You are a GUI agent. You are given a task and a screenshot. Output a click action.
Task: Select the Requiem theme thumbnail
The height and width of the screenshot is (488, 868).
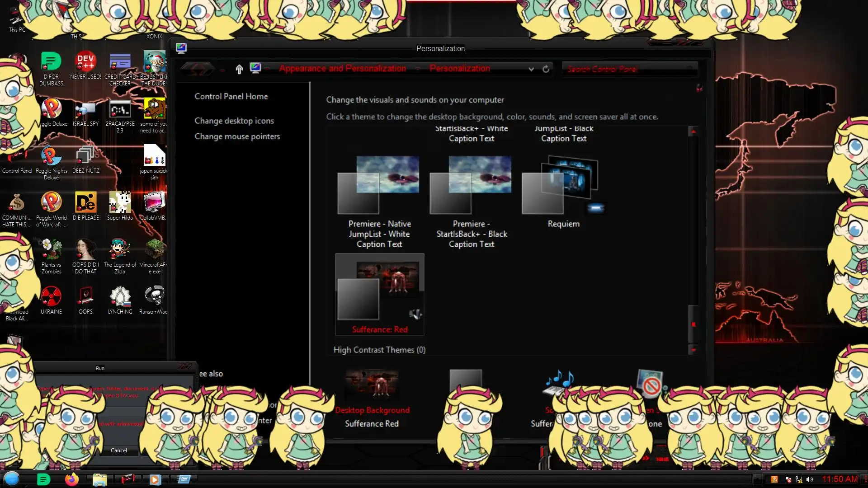pos(563,185)
